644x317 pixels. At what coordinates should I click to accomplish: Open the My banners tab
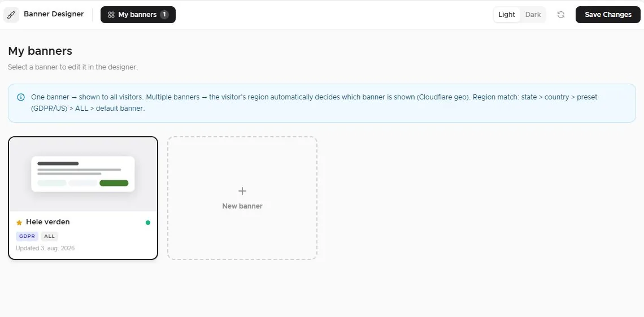(138, 15)
